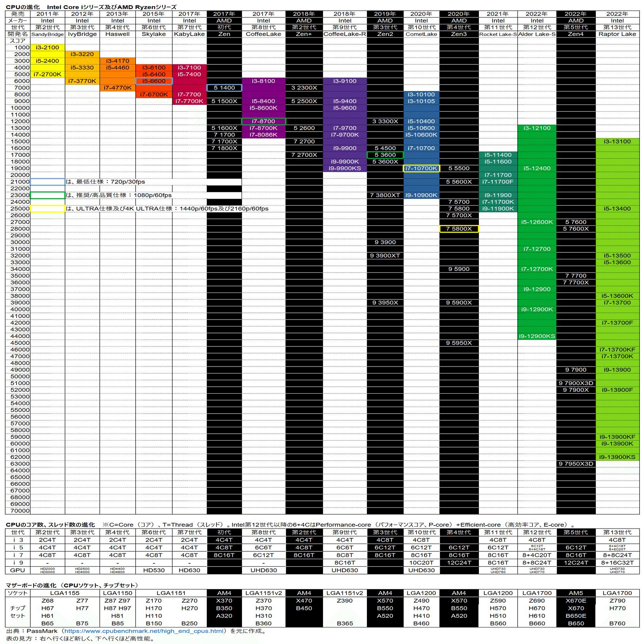
Task: Select the 3 2300X cell
Action: (x=304, y=88)
